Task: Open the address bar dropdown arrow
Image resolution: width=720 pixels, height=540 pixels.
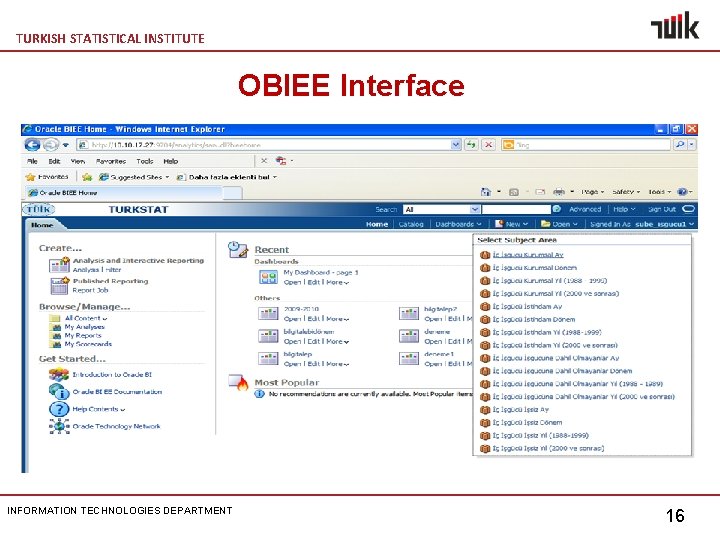Action: point(456,145)
